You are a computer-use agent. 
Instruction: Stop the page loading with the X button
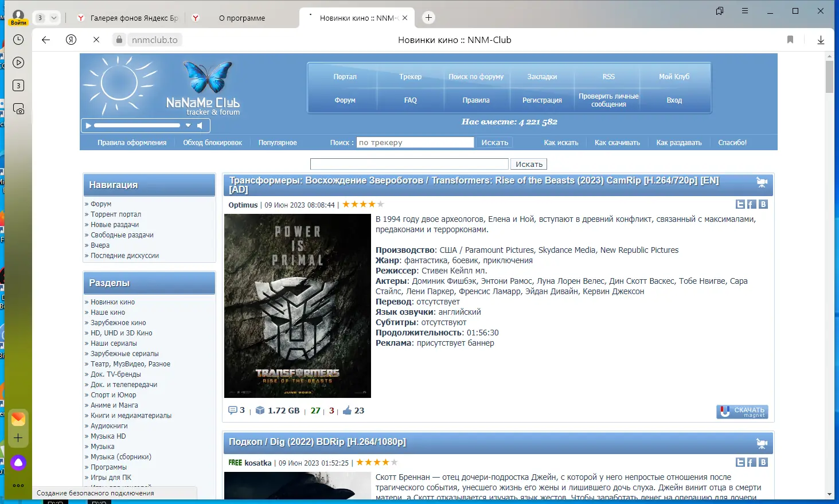tap(96, 40)
